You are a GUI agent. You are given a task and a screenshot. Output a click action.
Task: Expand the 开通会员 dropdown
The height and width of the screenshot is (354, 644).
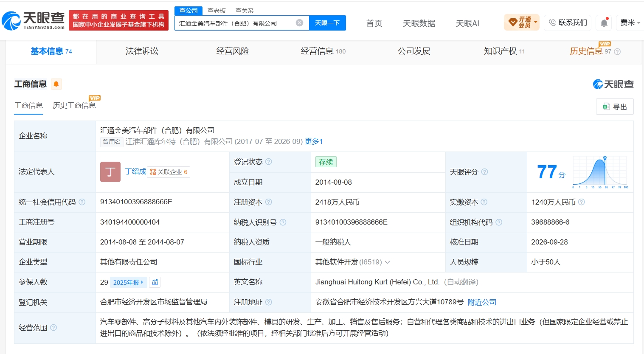(x=522, y=22)
